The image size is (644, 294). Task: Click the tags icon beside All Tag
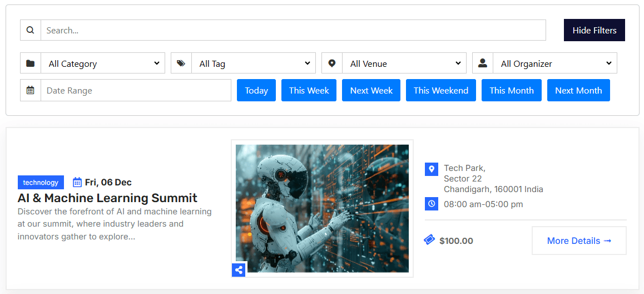181,63
